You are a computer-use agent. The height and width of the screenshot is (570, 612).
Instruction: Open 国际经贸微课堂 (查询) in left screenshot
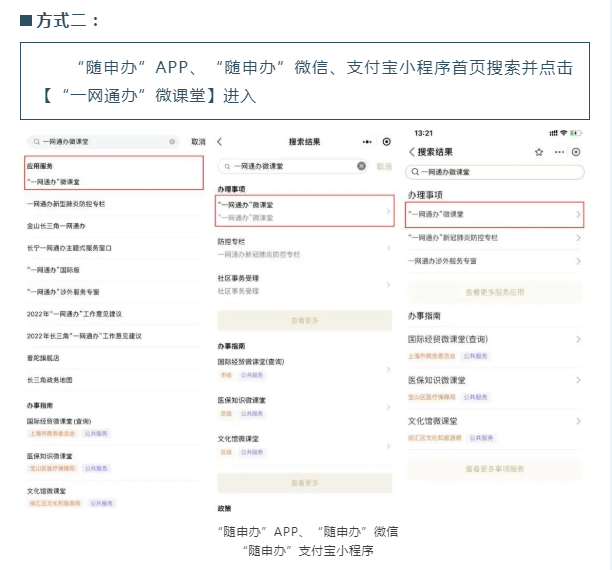point(59,421)
